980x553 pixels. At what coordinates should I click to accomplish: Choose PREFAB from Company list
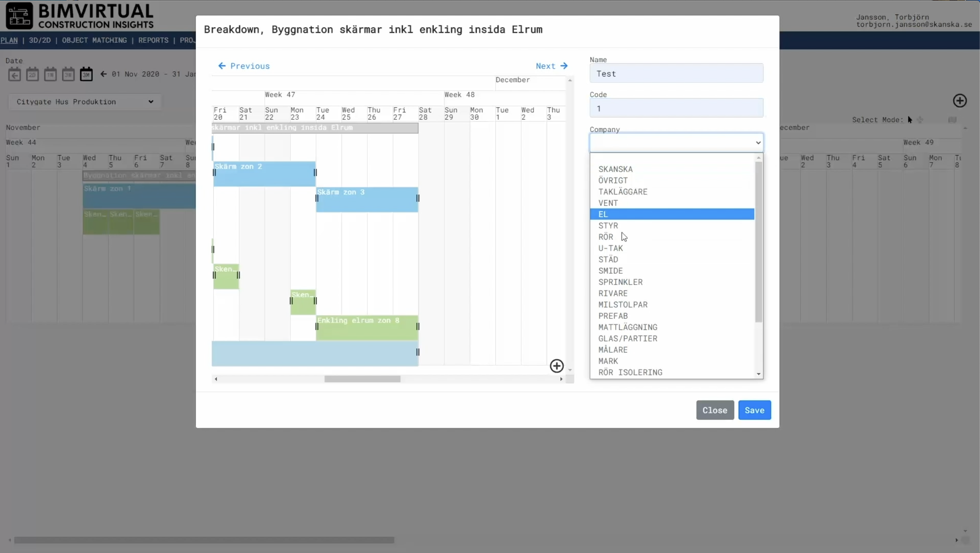pos(672,316)
